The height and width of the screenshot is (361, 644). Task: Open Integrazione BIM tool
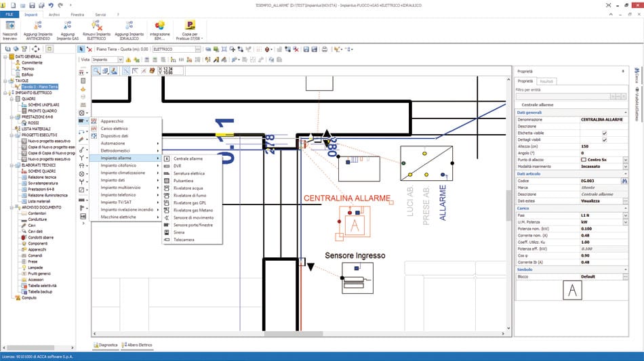160,26
